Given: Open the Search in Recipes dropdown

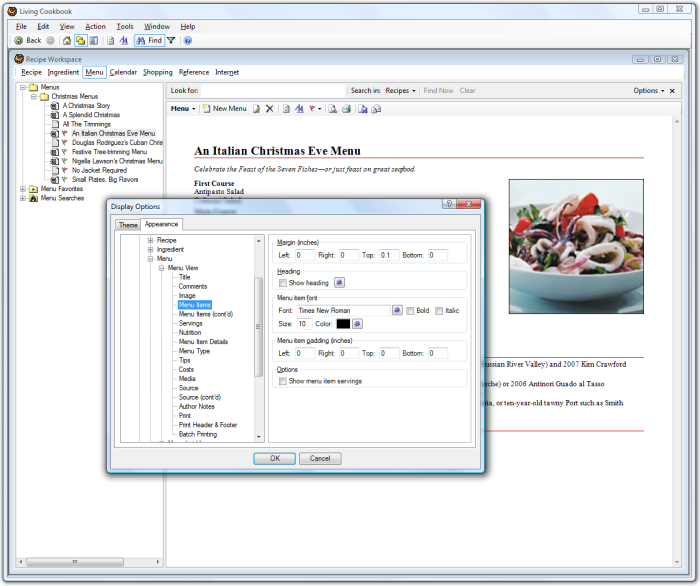Looking at the screenshot, I should point(400,91).
